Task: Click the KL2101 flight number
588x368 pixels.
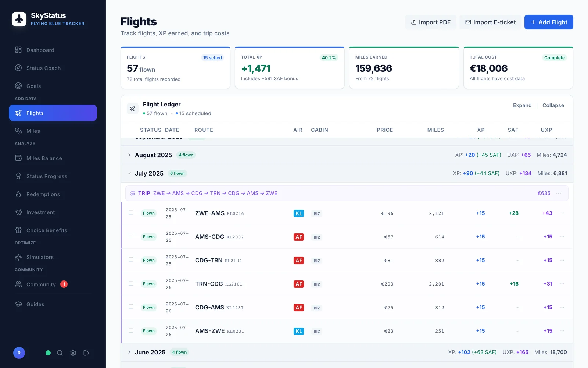Action: [234, 284]
